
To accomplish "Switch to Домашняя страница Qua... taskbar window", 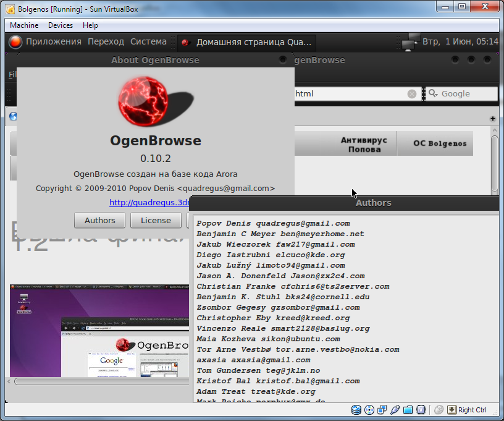I will pos(246,42).
